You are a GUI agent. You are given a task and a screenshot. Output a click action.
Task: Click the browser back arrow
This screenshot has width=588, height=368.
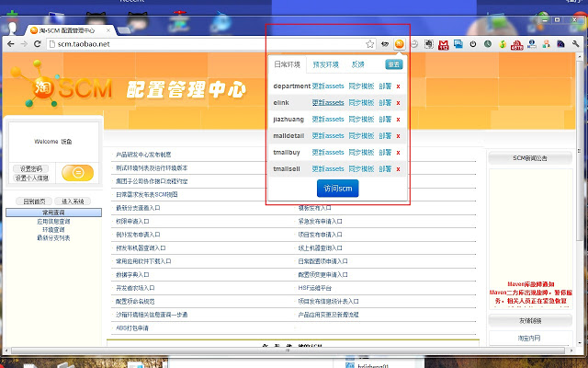click(x=10, y=44)
